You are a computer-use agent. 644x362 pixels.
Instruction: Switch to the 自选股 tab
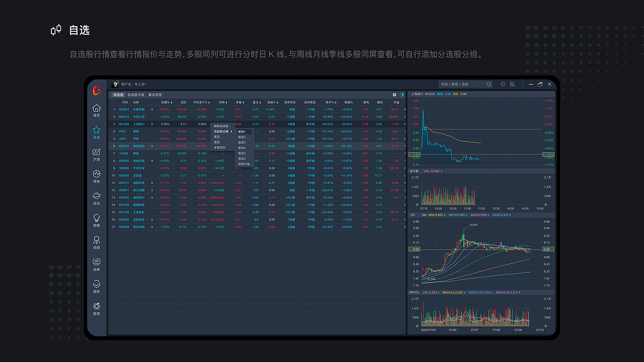[x=118, y=95]
